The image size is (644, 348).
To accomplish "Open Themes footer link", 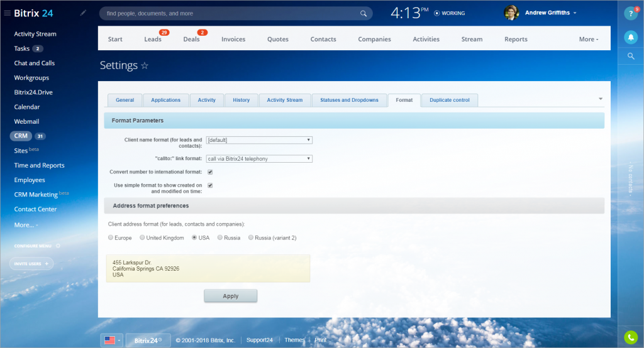I will coord(295,340).
